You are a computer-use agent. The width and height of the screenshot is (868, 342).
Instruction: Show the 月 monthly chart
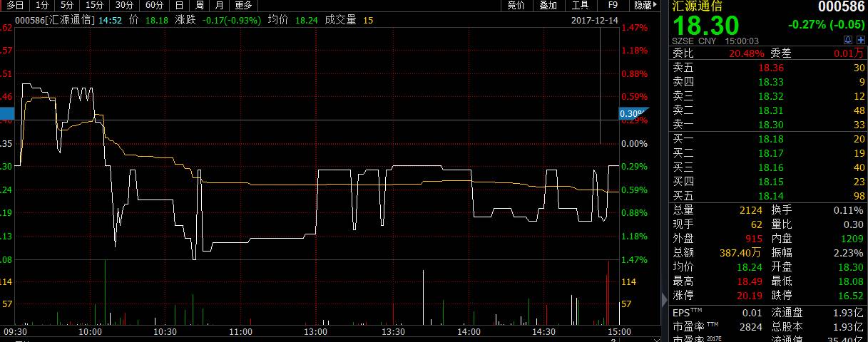pyautogui.click(x=220, y=5)
